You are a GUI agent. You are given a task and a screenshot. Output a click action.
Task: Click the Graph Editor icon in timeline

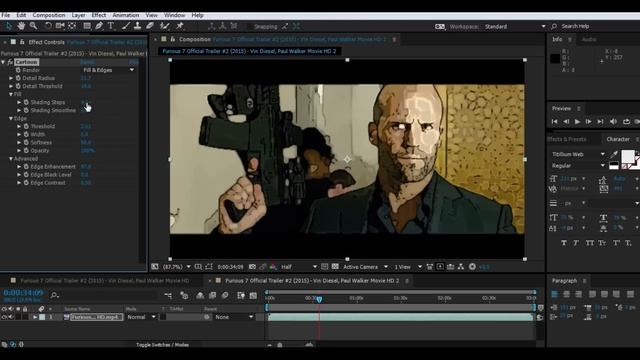(x=253, y=295)
